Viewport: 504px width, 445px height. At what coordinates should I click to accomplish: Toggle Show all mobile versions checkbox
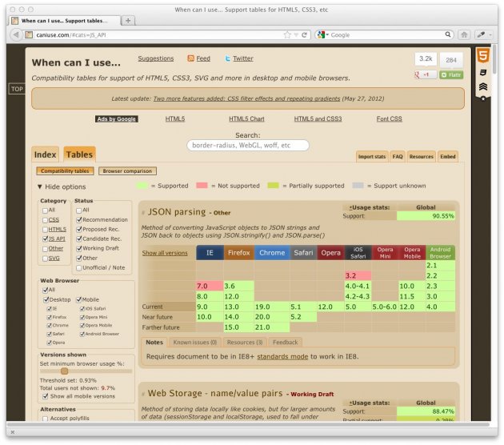[x=46, y=396]
